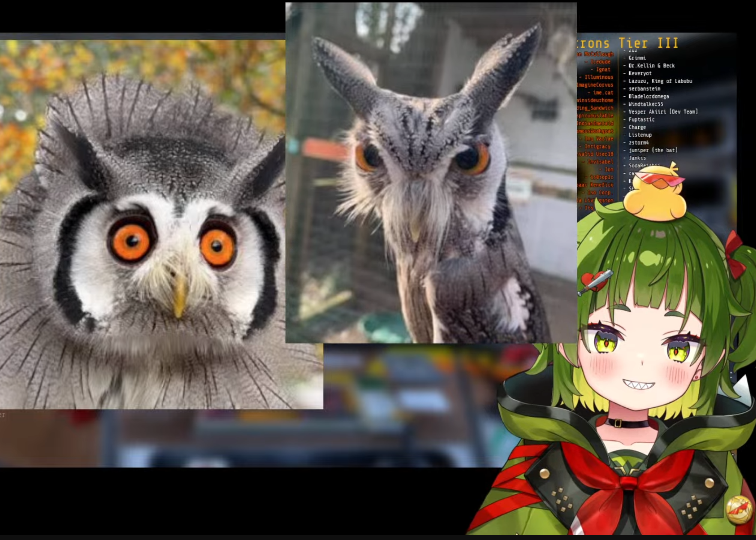Click the orange patron name 'Icedude'
The image size is (756, 540).
[x=600, y=62]
